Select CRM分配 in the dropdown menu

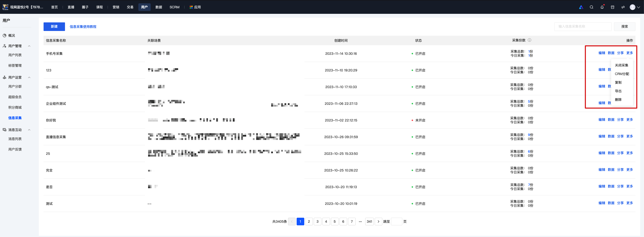[x=622, y=74]
